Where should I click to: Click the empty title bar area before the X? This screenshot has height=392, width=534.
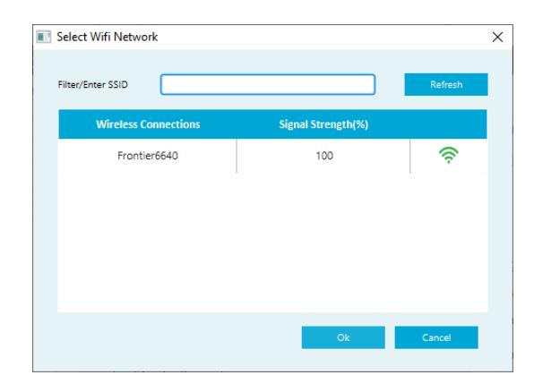[x=323, y=37]
